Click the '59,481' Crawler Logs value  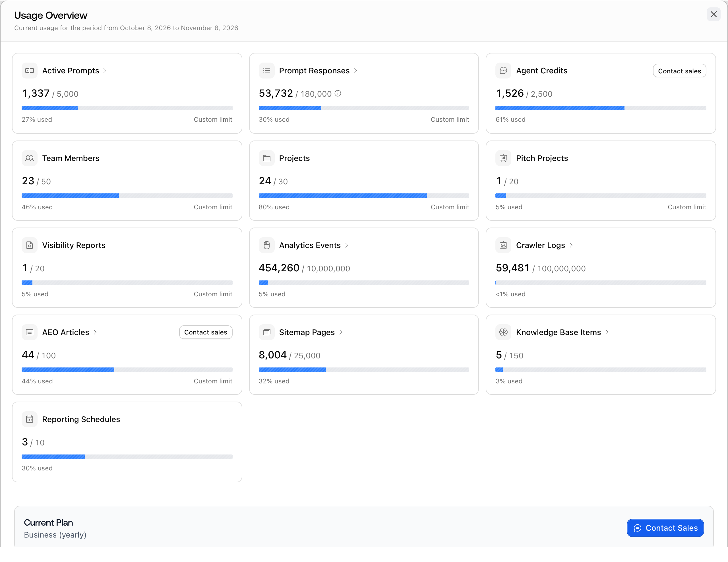(x=513, y=268)
